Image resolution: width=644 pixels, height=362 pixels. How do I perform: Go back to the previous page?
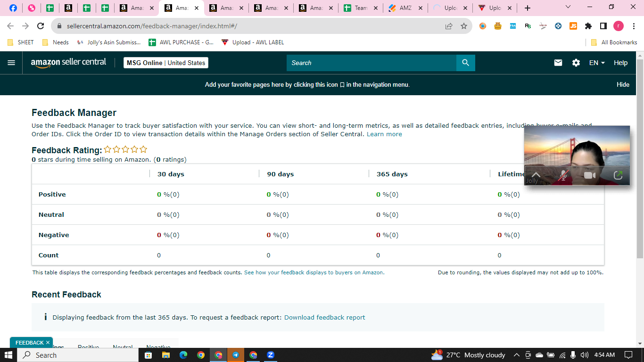pos(10,26)
